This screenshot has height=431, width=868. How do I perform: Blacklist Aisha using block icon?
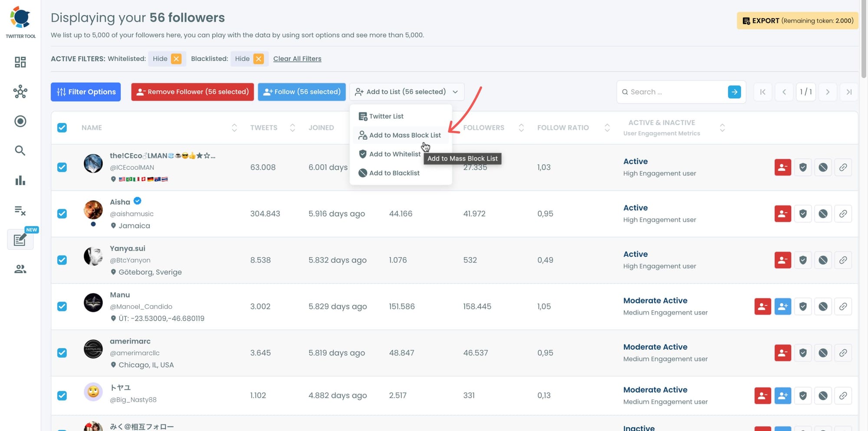[x=823, y=214]
